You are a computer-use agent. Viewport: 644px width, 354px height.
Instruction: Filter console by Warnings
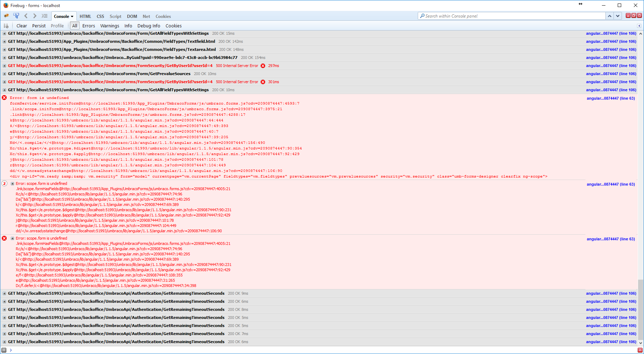point(110,26)
